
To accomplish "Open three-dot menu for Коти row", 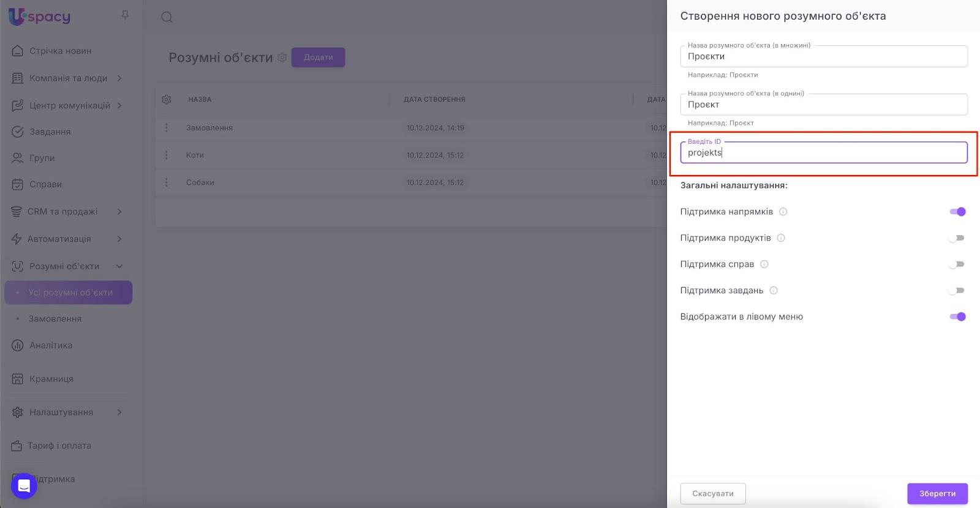I will (x=167, y=155).
